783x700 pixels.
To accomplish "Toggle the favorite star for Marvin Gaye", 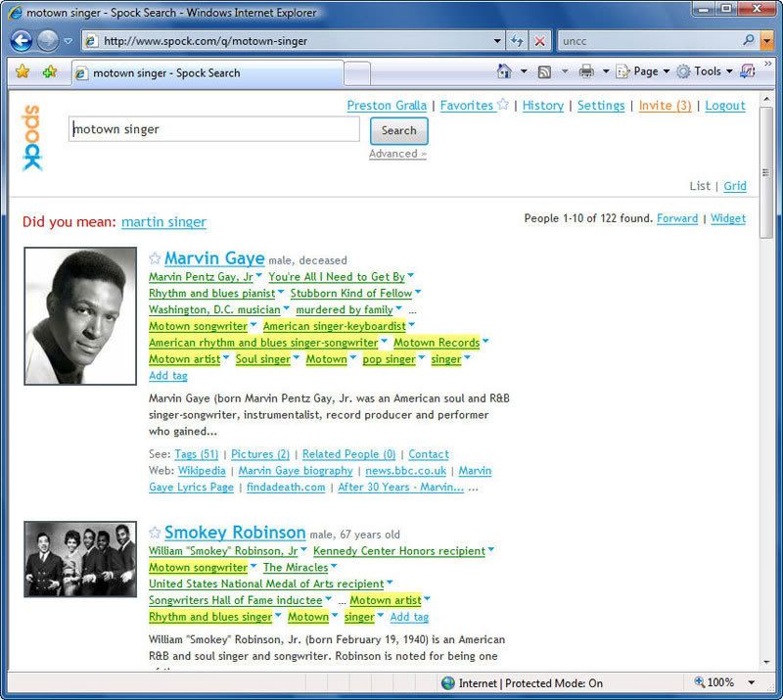I will coord(155,258).
